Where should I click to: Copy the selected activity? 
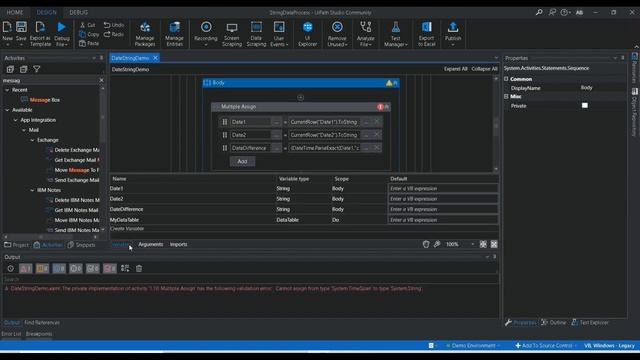coord(89,34)
